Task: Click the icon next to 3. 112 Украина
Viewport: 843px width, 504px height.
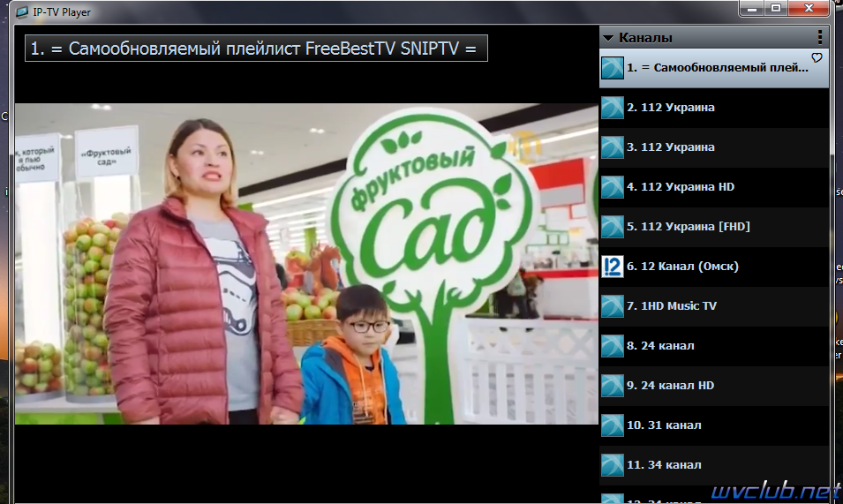Action: tap(613, 147)
